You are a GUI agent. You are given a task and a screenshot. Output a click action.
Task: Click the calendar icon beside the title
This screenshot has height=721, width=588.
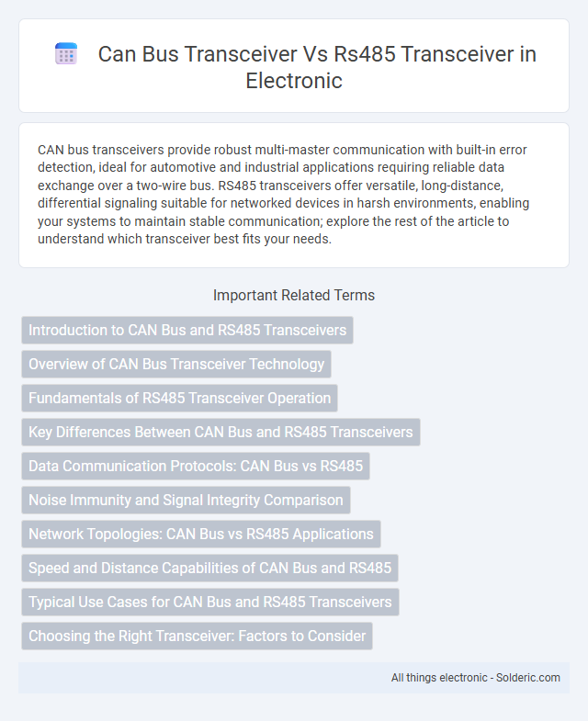(x=66, y=54)
